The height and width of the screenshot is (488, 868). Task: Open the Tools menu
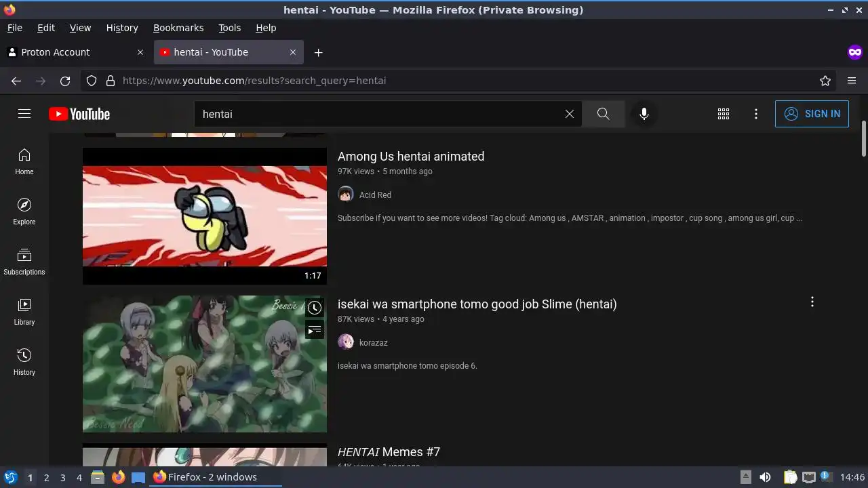point(230,28)
